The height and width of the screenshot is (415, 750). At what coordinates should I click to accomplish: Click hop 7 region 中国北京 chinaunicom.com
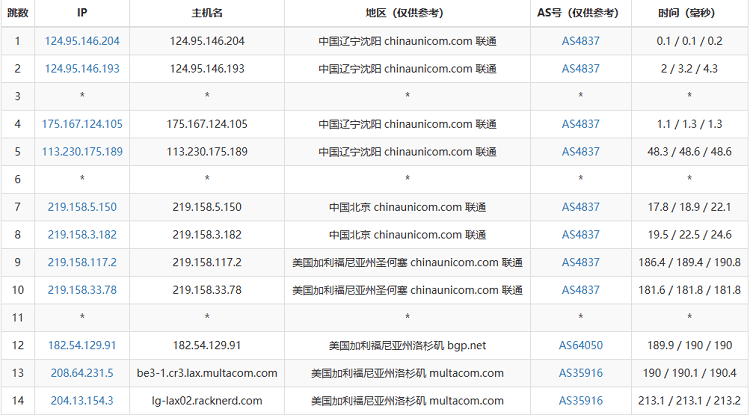pos(408,207)
